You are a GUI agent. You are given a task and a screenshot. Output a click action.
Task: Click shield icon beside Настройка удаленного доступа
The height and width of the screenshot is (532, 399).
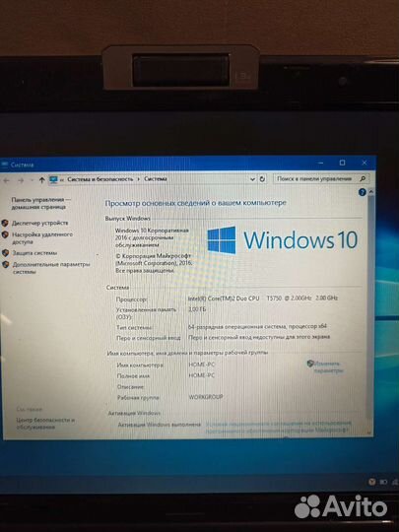pos(5,234)
